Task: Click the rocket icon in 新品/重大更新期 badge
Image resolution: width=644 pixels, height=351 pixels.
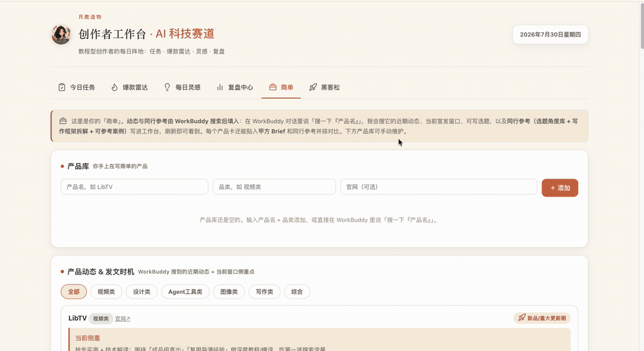Action: point(522,317)
